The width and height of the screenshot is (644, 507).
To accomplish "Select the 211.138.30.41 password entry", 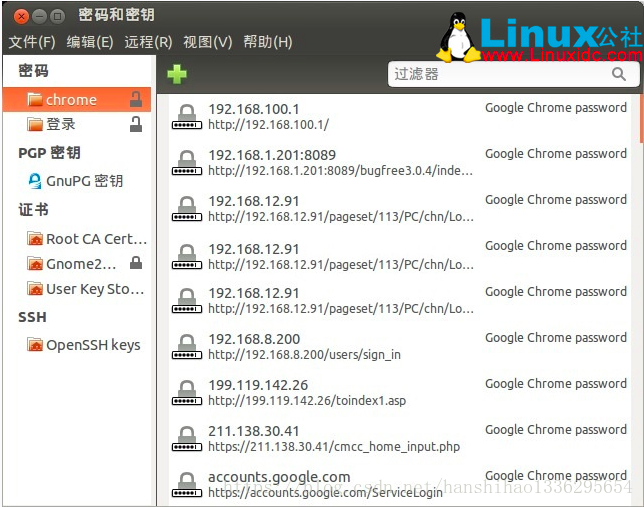I will point(399,439).
